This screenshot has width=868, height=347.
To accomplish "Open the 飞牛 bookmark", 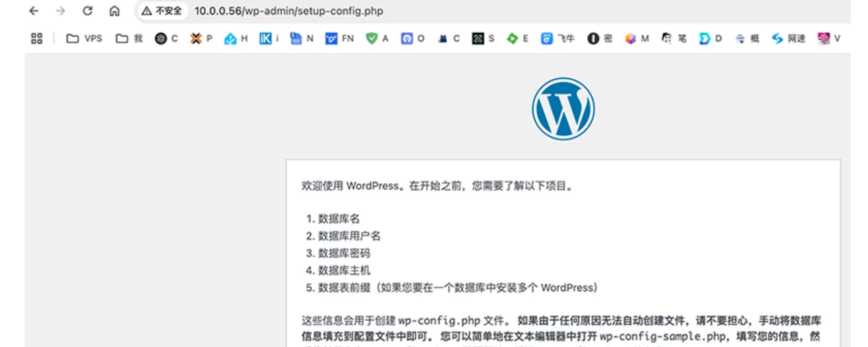I will [557, 39].
